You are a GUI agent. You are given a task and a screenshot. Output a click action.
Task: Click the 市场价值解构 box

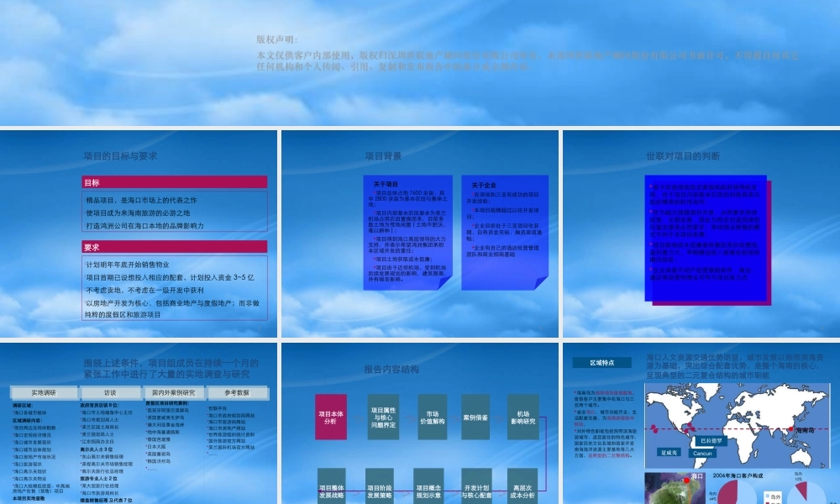point(432,417)
